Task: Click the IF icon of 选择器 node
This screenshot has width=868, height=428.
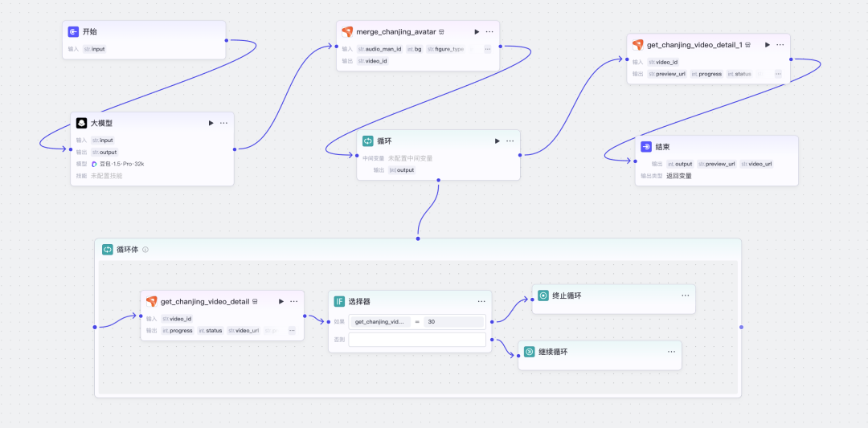Action: click(339, 301)
